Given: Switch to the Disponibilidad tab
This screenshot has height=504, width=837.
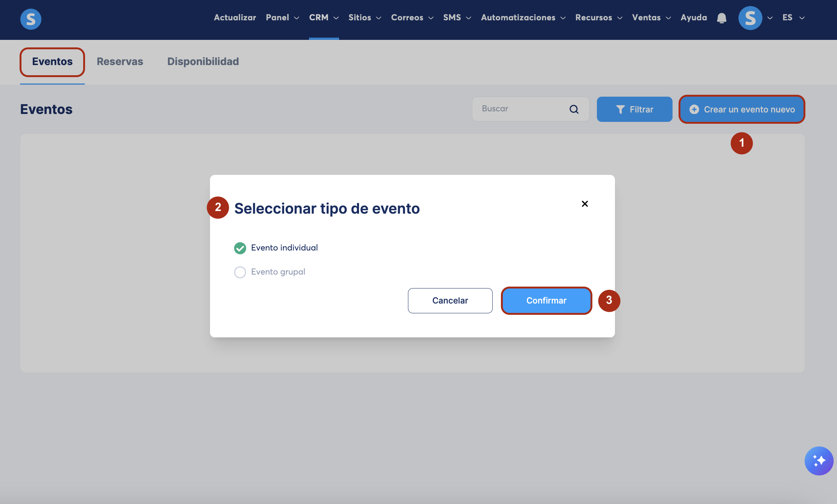Looking at the screenshot, I should [203, 62].
